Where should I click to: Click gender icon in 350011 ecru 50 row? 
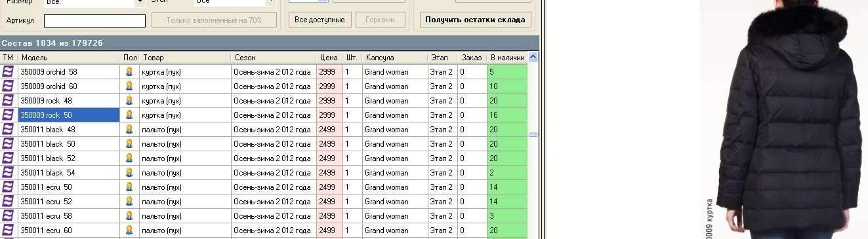(x=129, y=187)
